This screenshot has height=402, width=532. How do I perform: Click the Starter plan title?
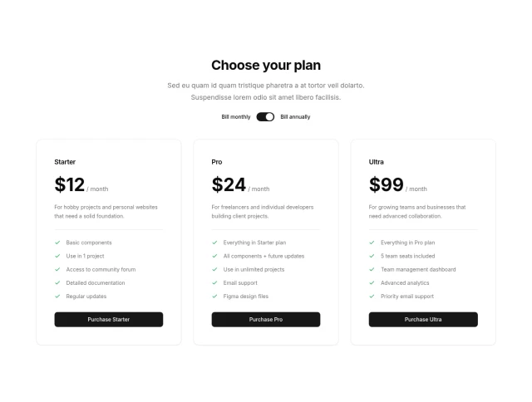[x=65, y=162]
